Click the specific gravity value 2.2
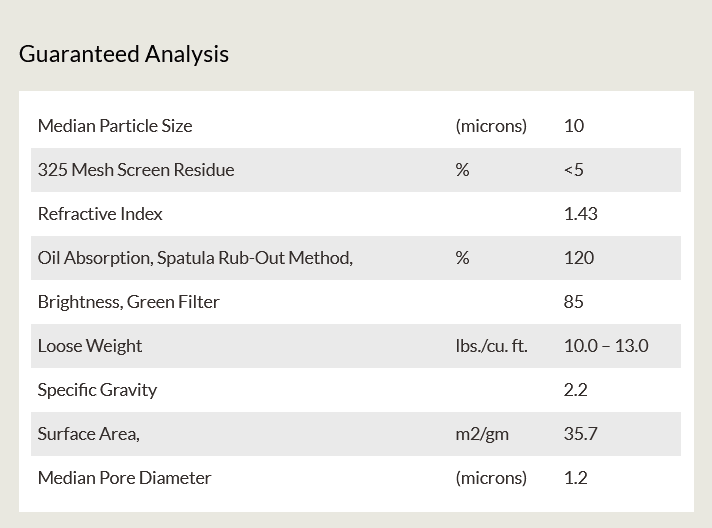 tap(576, 390)
